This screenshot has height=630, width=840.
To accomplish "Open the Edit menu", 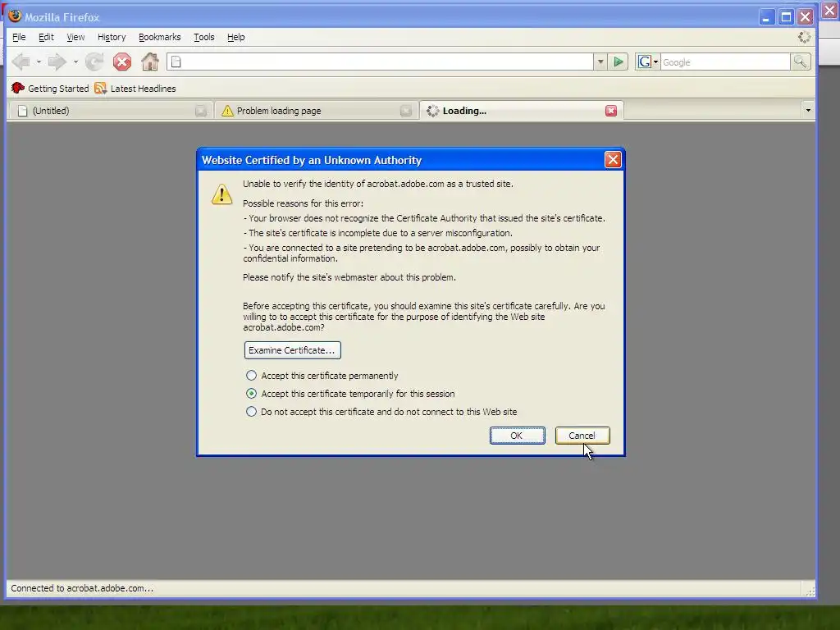I will click(x=46, y=37).
